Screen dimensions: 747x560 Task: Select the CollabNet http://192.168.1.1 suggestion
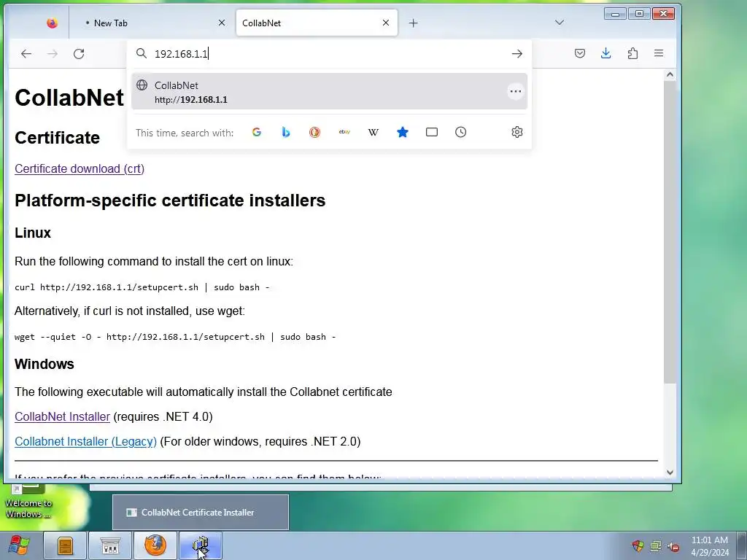pos(329,91)
